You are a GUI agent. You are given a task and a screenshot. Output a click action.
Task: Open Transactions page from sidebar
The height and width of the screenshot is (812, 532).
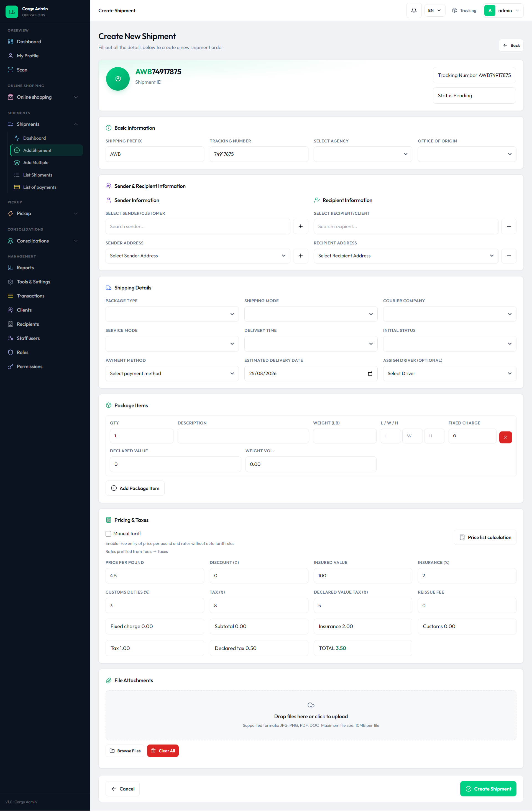tap(45, 296)
